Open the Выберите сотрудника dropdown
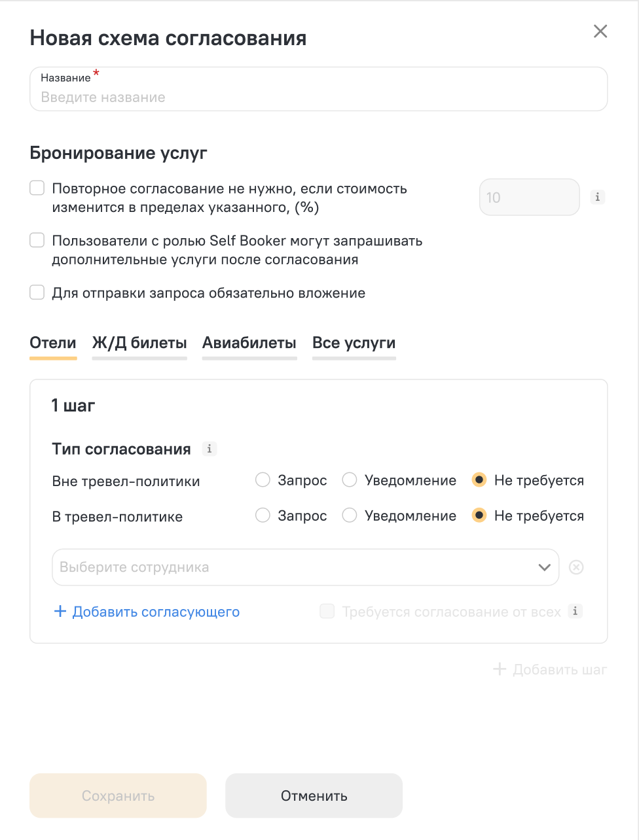 (x=305, y=567)
